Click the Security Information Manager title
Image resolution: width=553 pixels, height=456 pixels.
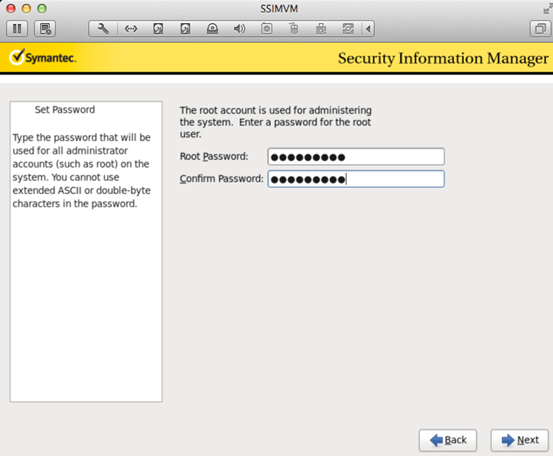point(443,58)
